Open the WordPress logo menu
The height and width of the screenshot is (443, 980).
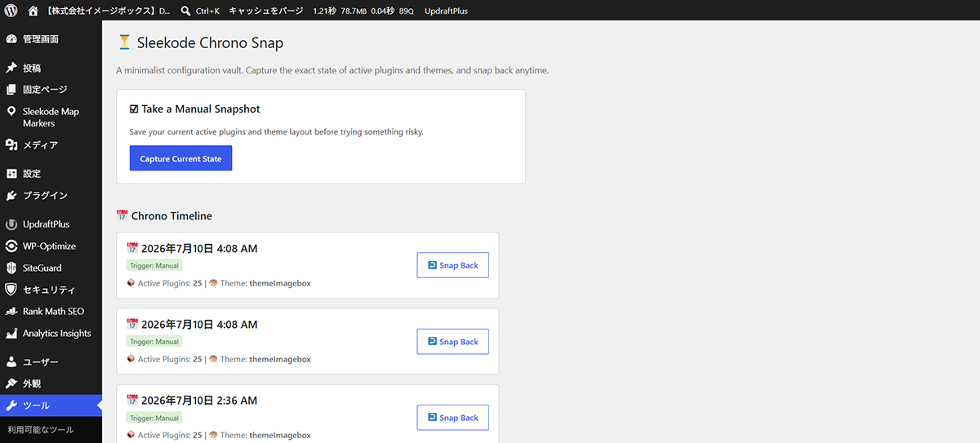tap(11, 11)
